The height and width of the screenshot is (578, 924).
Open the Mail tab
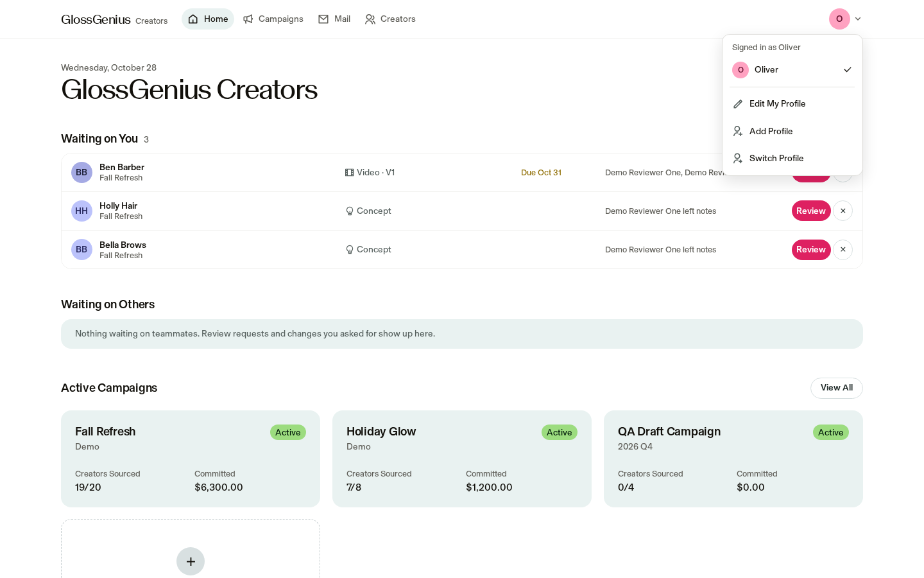click(334, 19)
